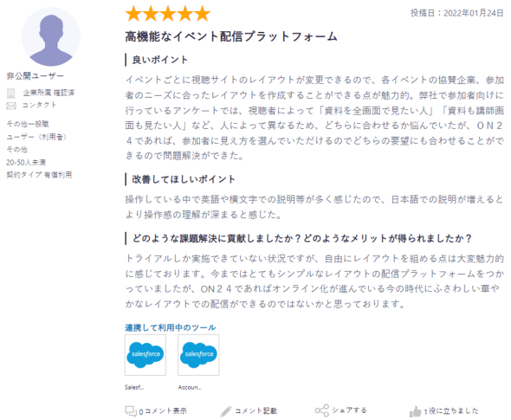Click the comment speech bubble icon

tap(131, 411)
